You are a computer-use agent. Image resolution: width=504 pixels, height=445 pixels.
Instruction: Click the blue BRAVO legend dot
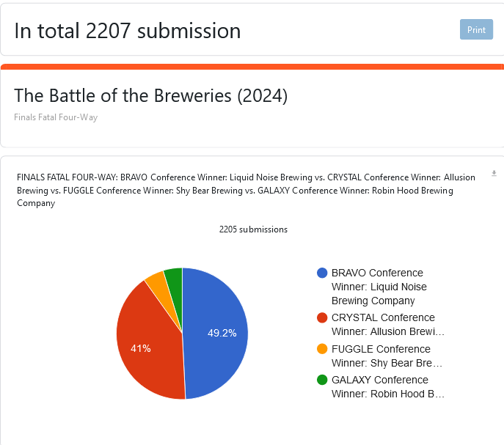322,273
